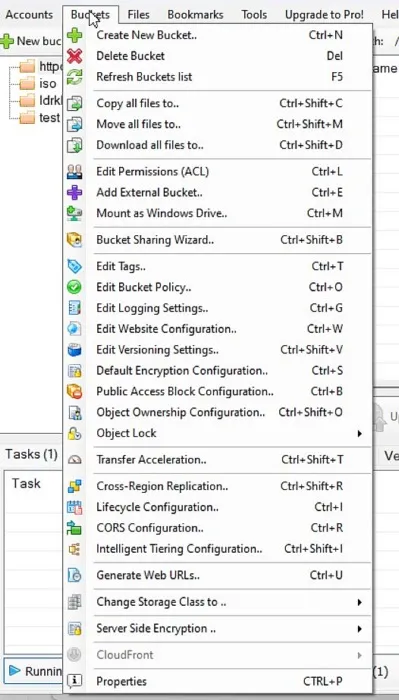Expand the Server Side Encryption submenu arrow
Screen dimensions: 399x700
click(x=360, y=629)
